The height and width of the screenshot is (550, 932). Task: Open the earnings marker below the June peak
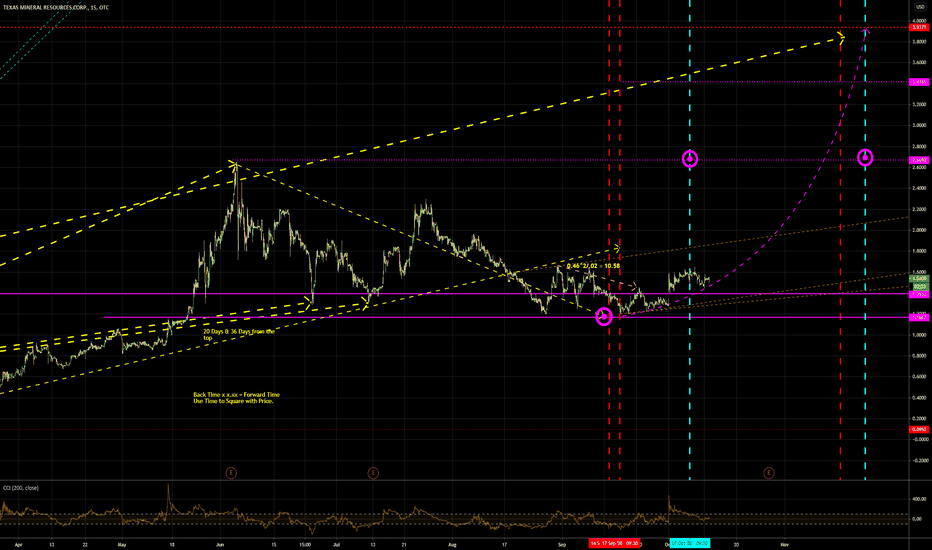[x=231, y=473]
